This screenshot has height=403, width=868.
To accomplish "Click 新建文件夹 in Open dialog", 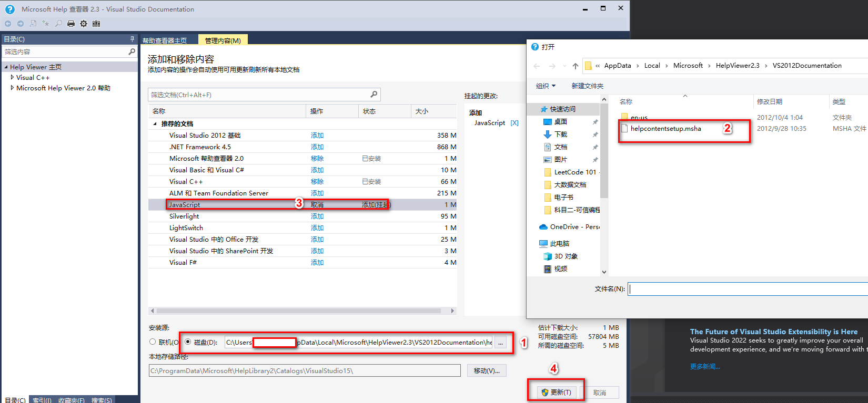I will point(587,86).
